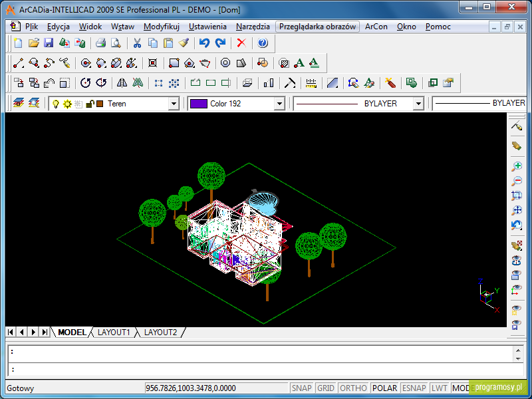Save the drawing with the floppy disk icon
The width and height of the screenshot is (532, 399).
pos(49,43)
